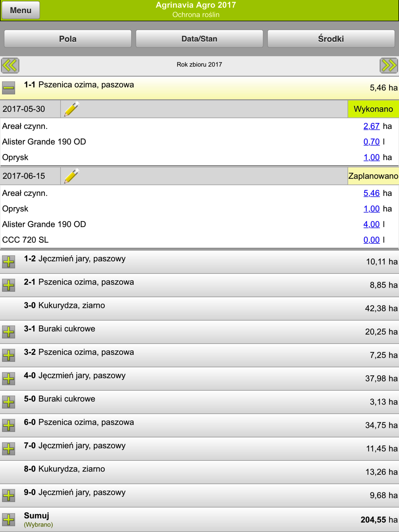Expand field 9-0 Jęczmień jary plus icon
This screenshot has width=399, height=532.
(x=9, y=495)
